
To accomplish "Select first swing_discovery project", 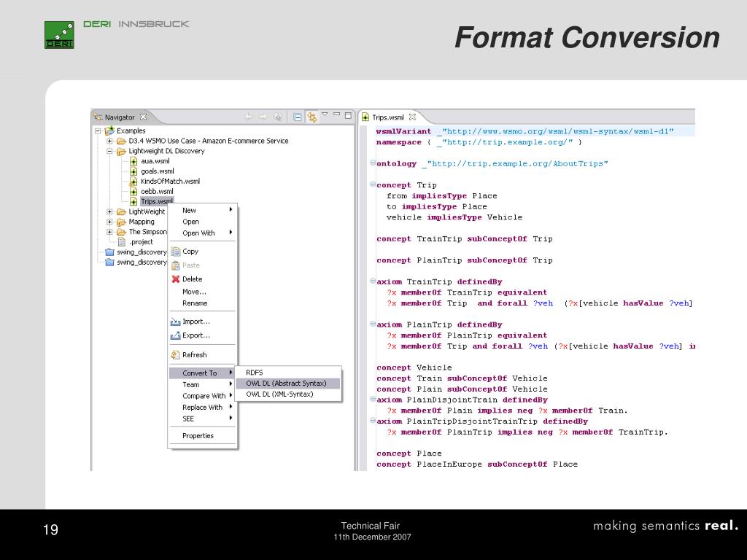I will tap(136, 252).
